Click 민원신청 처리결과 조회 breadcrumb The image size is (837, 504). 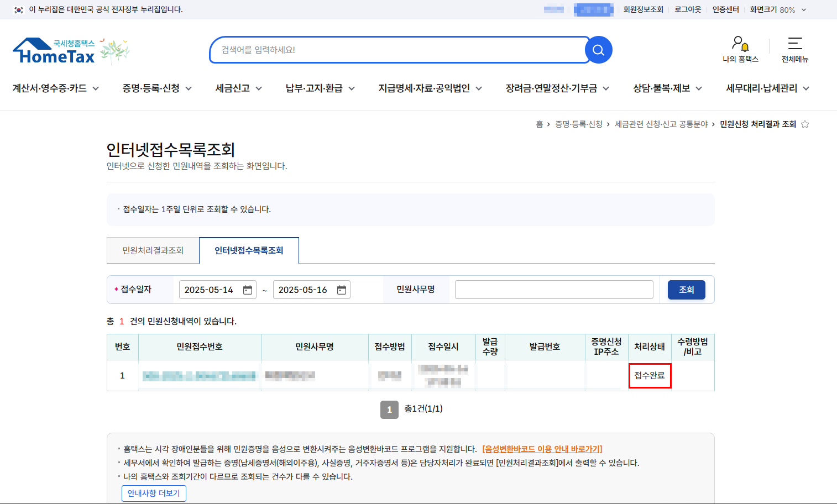point(758,124)
